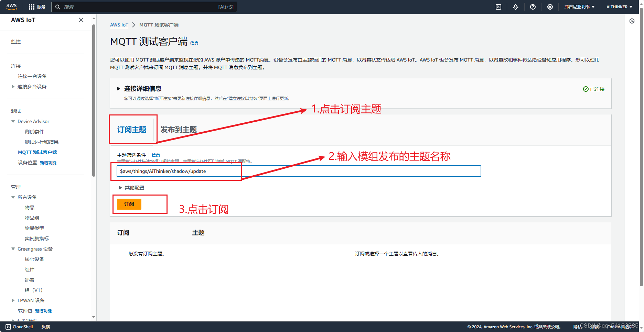This screenshot has height=332, width=644.
Task: Open the AWS IoT breadcrumb link
Action: point(119,25)
